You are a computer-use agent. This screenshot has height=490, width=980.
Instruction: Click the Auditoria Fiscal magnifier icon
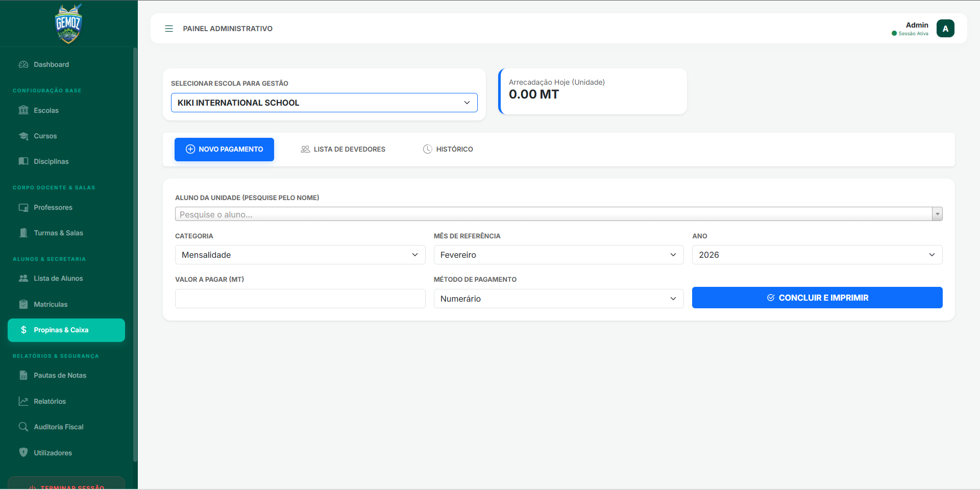click(23, 427)
